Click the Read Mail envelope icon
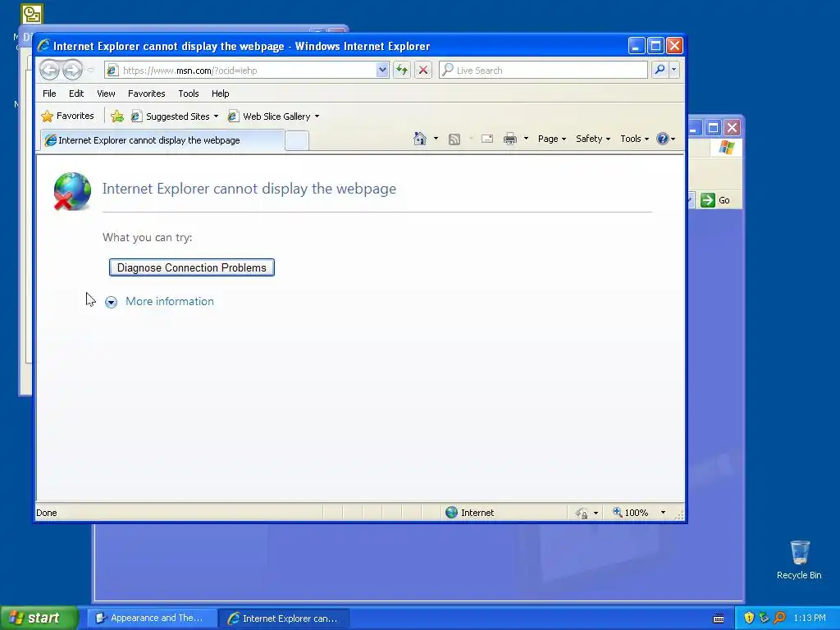Screen dimensions: 840x630 click(487, 139)
